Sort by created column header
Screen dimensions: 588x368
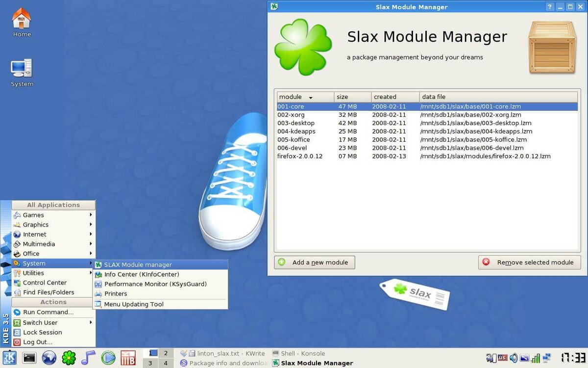tap(395, 97)
